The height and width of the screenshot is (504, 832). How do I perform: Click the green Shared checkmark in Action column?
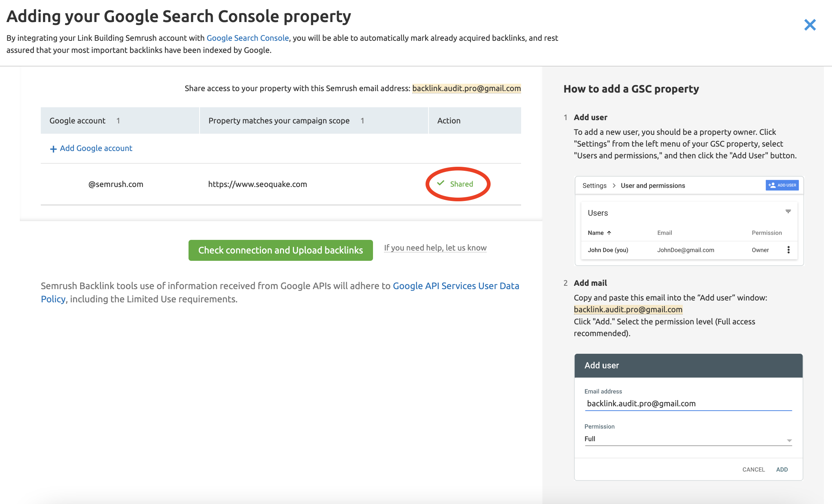pos(441,184)
